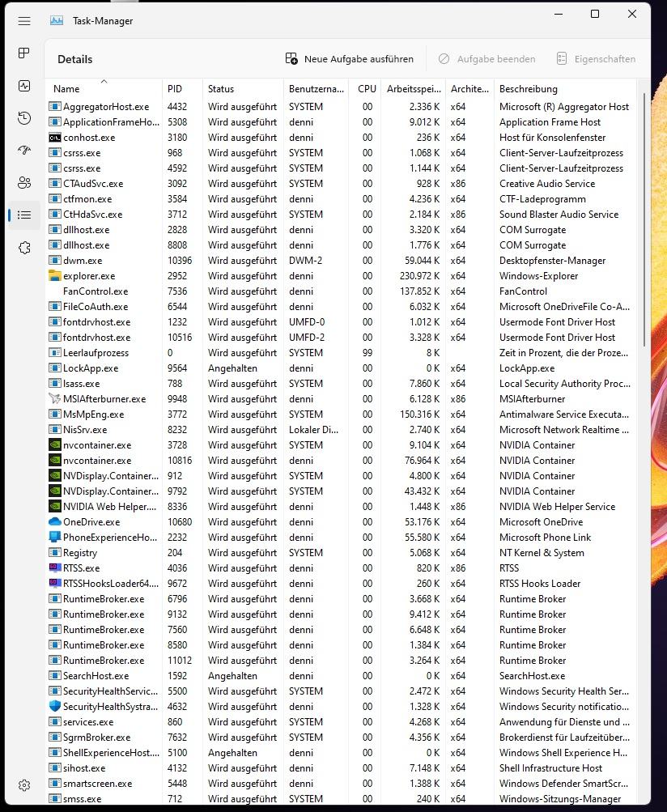
Task: Select the sihost.exe row
Action: [x=341, y=768]
